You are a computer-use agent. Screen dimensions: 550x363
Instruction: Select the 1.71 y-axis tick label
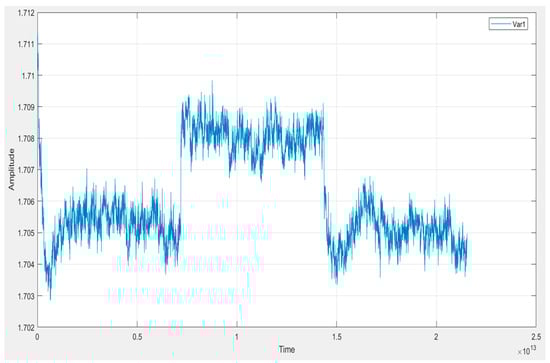point(28,76)
